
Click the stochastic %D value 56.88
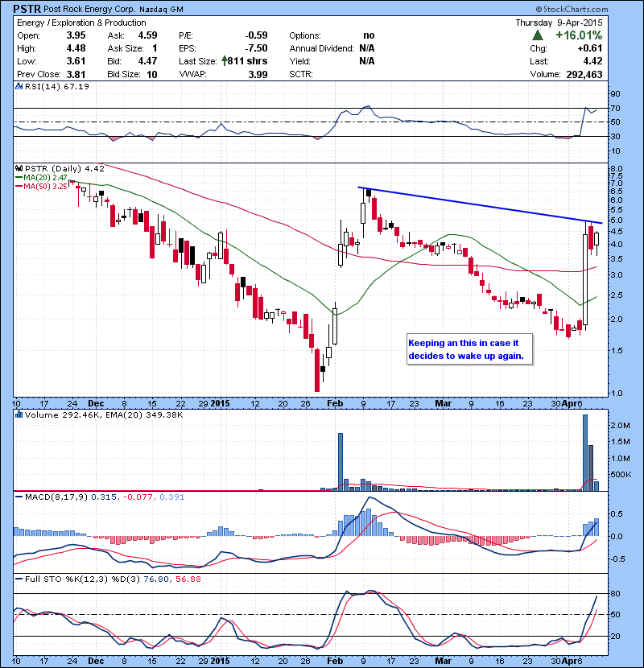click(188, 579)
